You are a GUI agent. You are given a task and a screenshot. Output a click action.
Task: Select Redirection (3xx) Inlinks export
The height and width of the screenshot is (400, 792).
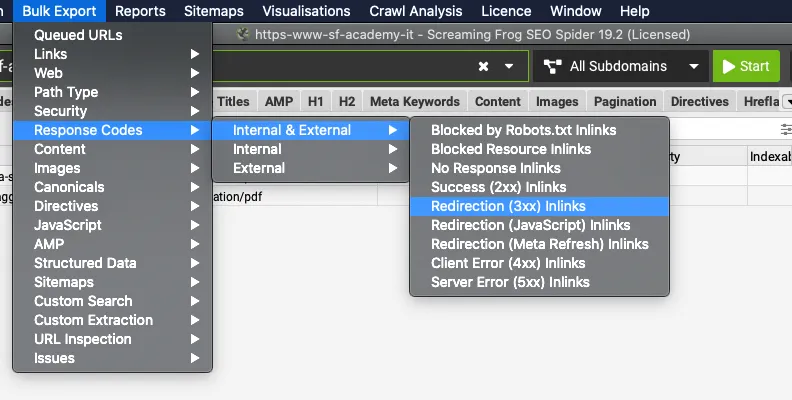[508, 206]
